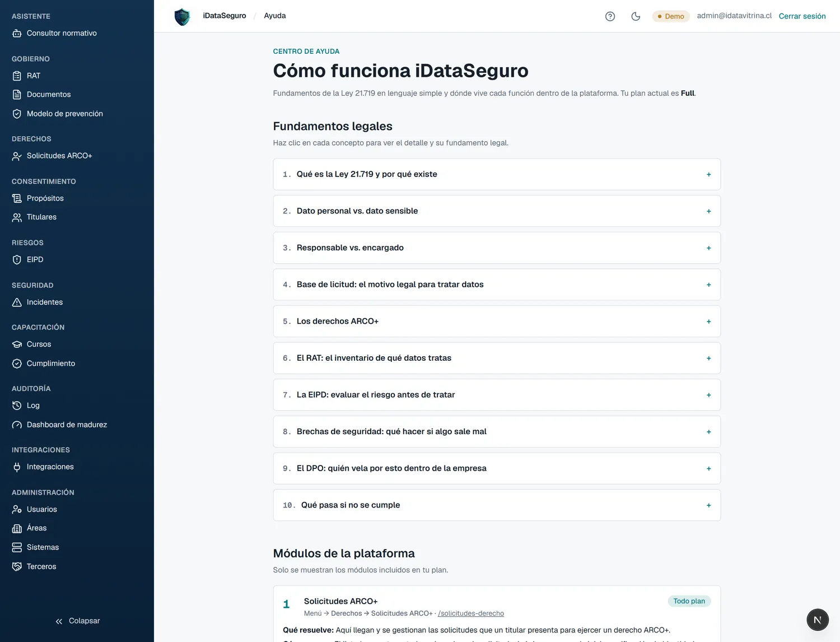Open the Next.js dev tools N button
The image size is (840, 642).
818,620
